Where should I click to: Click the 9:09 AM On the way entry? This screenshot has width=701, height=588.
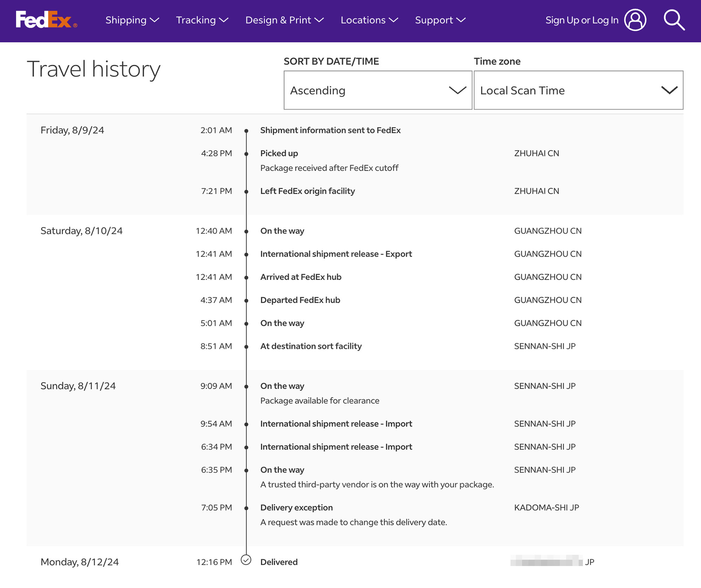pos(282,386)
